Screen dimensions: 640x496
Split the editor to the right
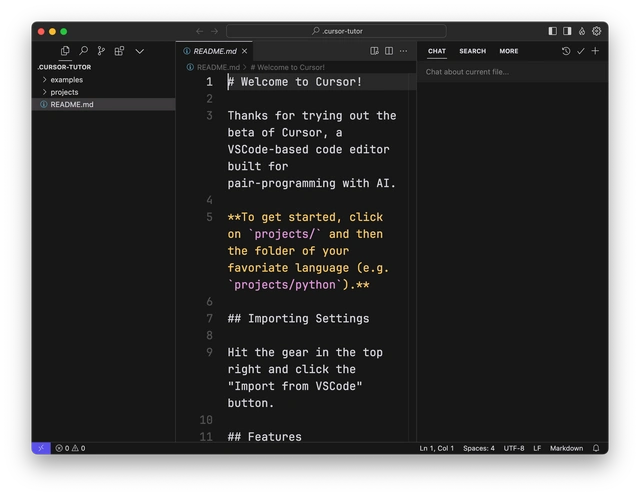pyautogui.click(x=389, y=51)
